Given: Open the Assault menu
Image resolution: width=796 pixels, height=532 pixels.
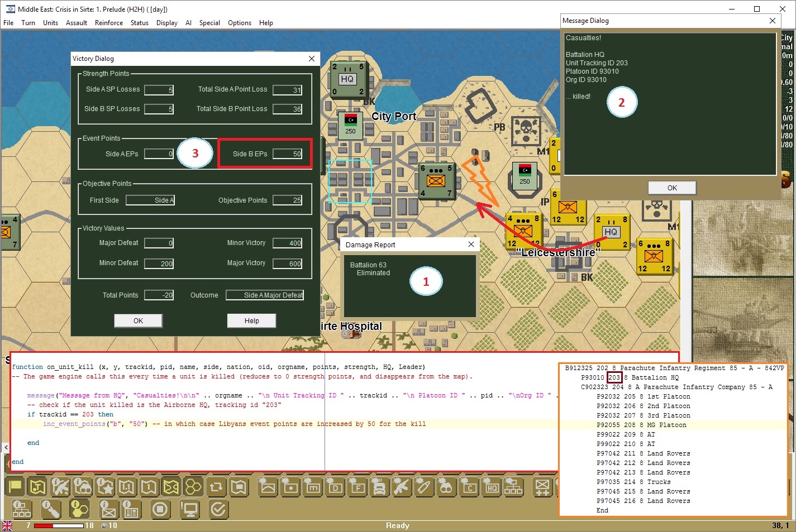Looking at the screenshot, I should [77, 23].
